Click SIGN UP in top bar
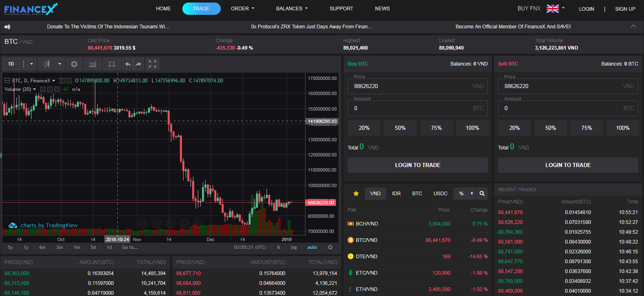Image resolution: width=644 pixels, height=296 pixels. coord(625,9)
